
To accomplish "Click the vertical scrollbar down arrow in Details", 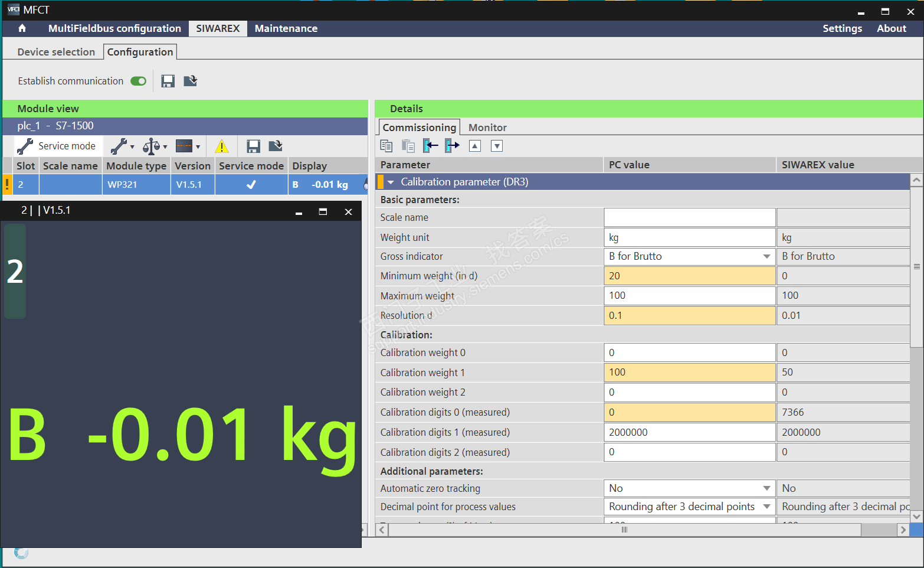I will point(916,516).
